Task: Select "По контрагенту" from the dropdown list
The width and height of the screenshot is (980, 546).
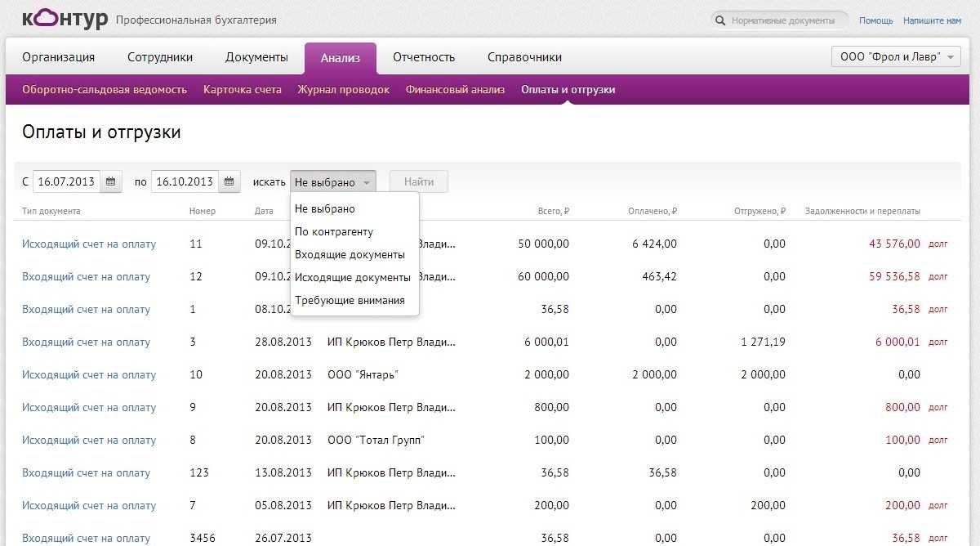Action: point(335,232)
